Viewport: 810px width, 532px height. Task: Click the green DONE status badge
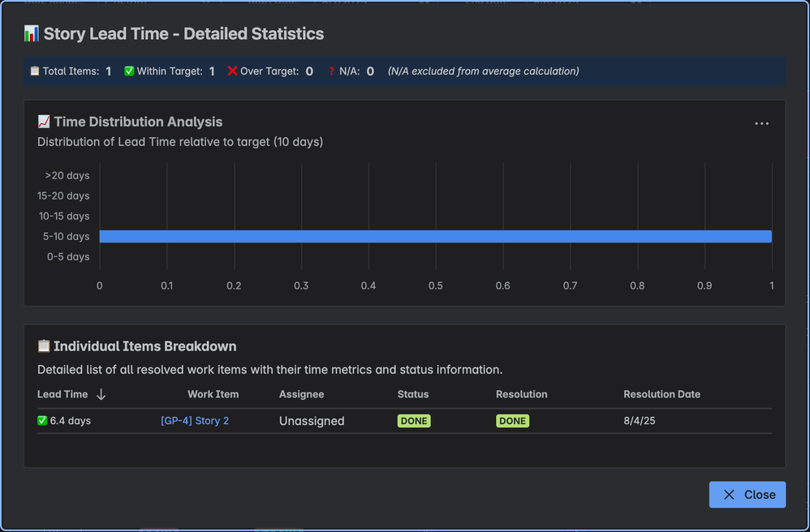(x=414, y=420)
